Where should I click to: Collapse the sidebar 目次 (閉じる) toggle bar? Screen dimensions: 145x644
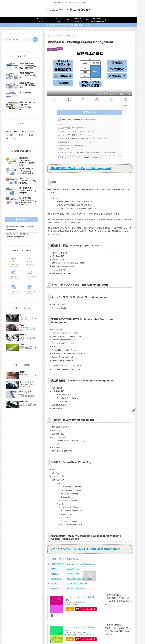click(x=22, y=219)
